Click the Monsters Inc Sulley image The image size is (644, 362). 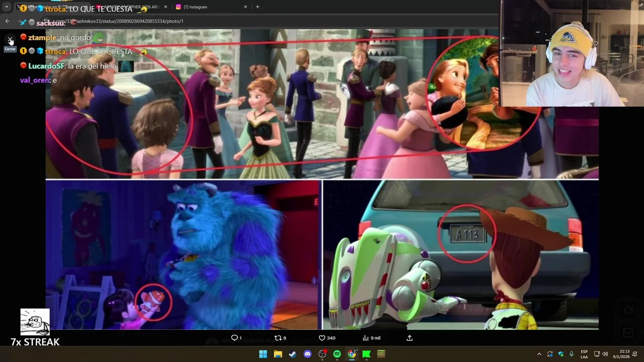click(x=183, y=255)
